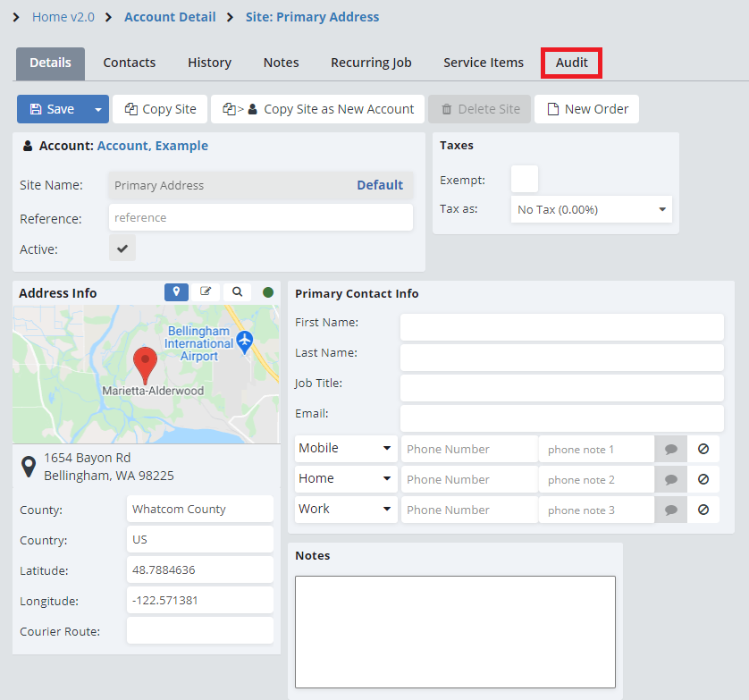Toggle the Active checkbox
The width and height of the screenshot is (749, 700).
tap(122, 249)
